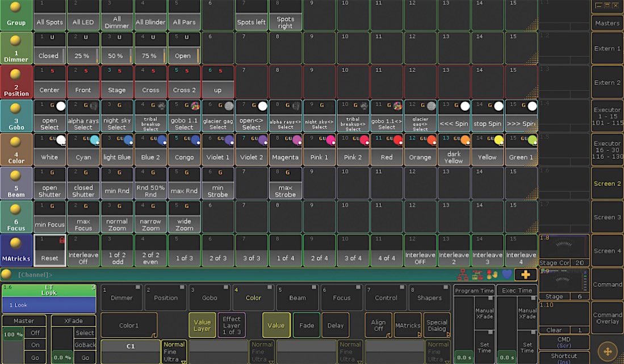The width and height of the screenshot is (624, 364).
Task: Expand the Align Off options
Action: [379, 325]
